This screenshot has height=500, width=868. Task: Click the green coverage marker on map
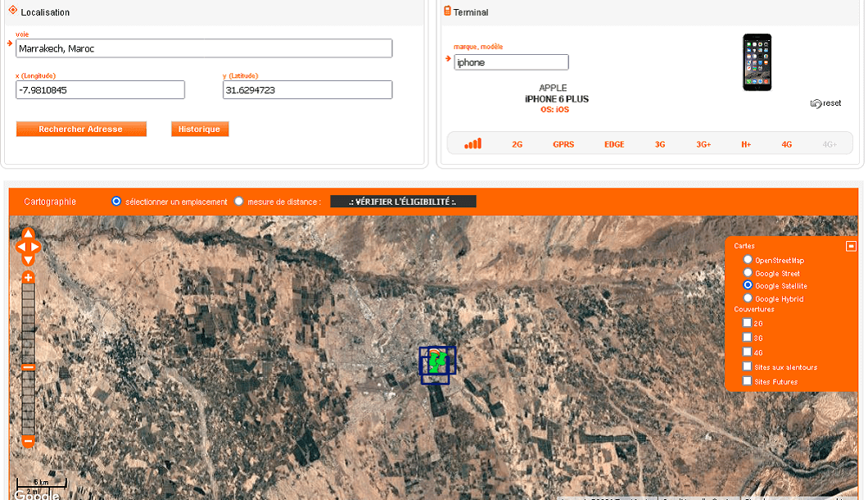[437, 361]
